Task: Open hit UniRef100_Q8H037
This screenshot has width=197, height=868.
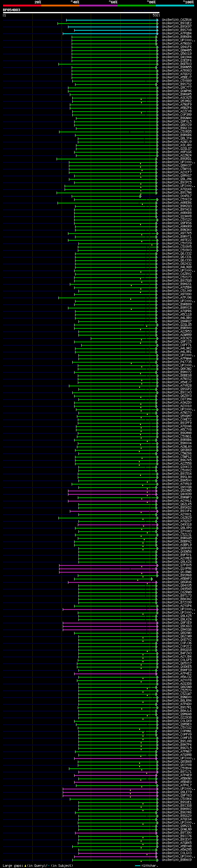Action: coord(177,165)
